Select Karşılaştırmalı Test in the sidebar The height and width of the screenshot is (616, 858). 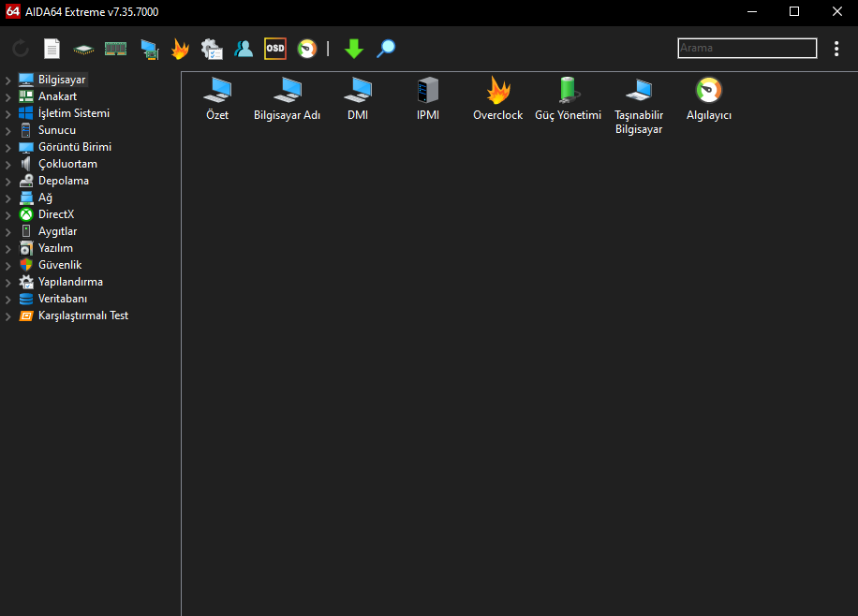[x=83, y=315]
